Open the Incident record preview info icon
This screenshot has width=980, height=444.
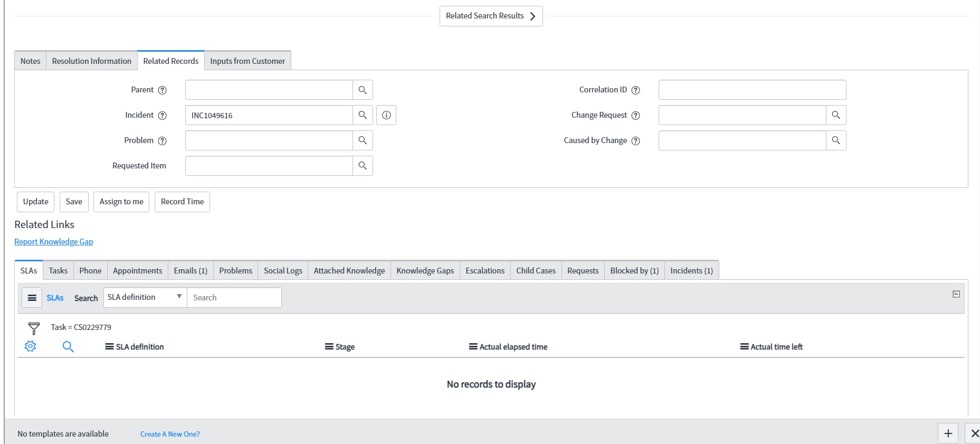[x=386, y=115]
